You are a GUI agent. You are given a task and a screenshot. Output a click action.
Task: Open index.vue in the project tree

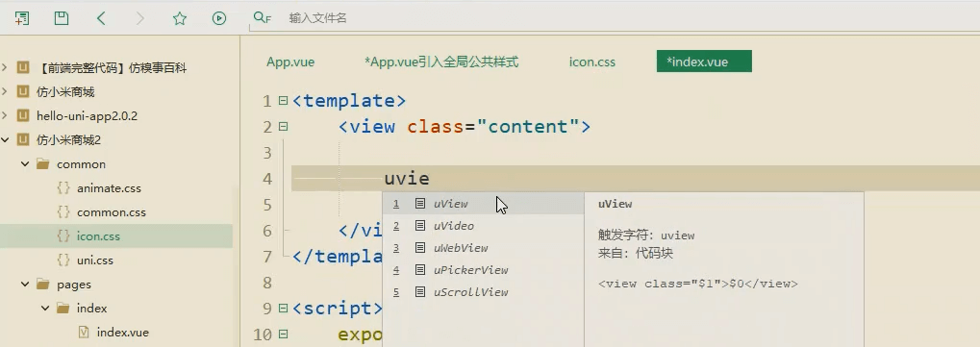[122, 333]
